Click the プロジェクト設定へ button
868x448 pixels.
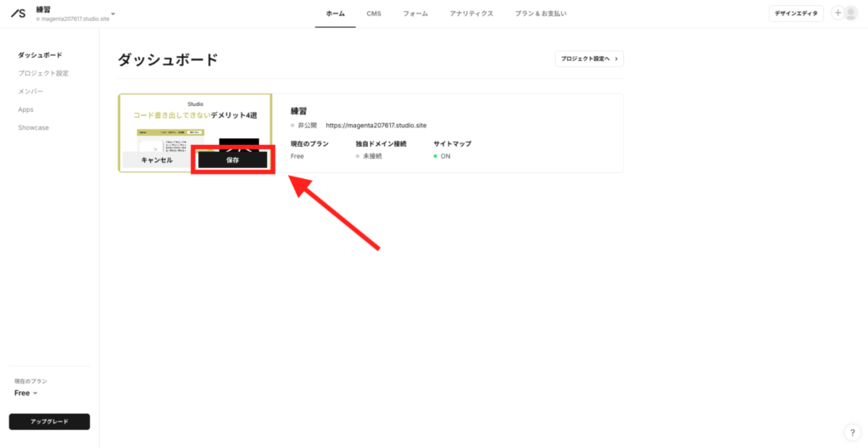[589, 59]
